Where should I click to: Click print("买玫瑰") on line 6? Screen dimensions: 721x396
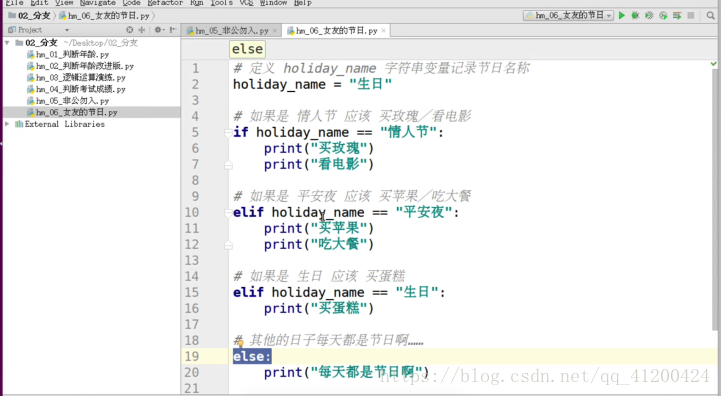(319, 149)
